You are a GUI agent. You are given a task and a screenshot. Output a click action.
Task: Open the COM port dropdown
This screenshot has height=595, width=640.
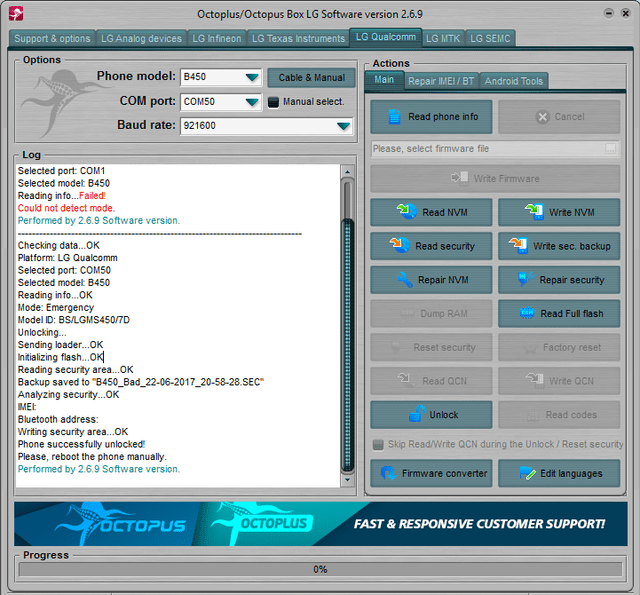(252, 102)
